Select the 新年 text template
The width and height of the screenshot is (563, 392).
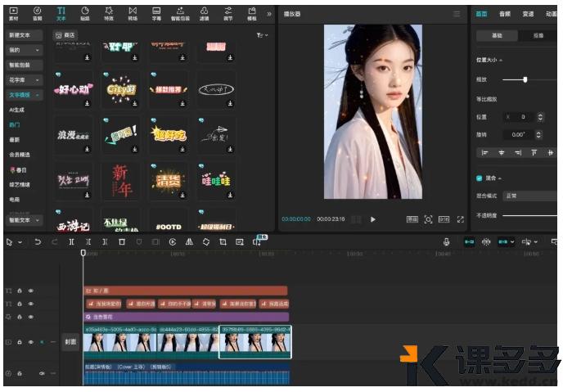tap(120, 181)
